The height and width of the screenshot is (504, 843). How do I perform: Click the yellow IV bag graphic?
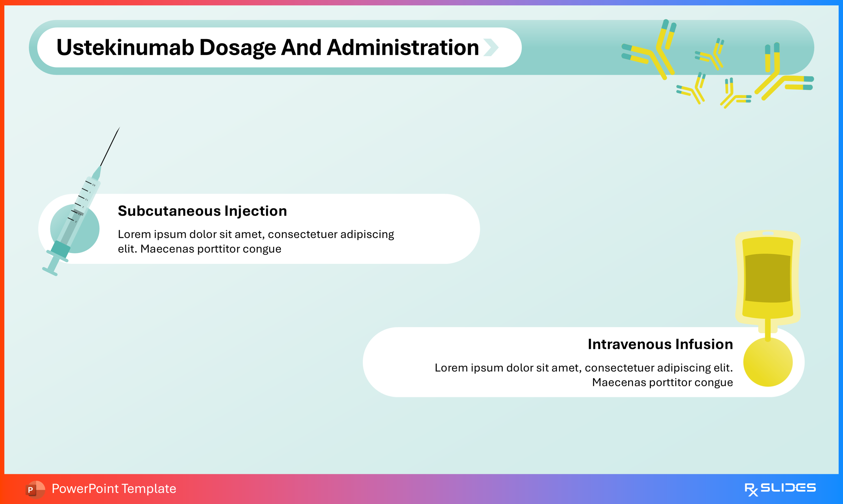767,278
